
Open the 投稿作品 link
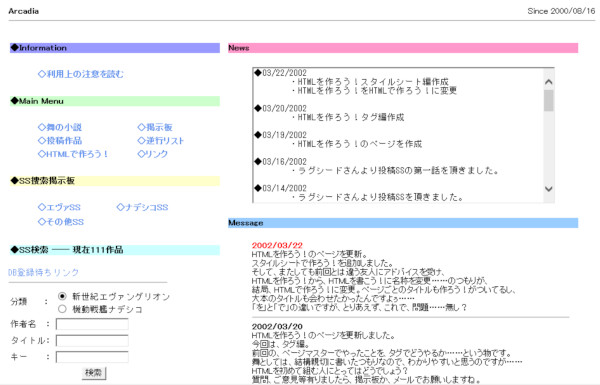(x=60, y=140)
